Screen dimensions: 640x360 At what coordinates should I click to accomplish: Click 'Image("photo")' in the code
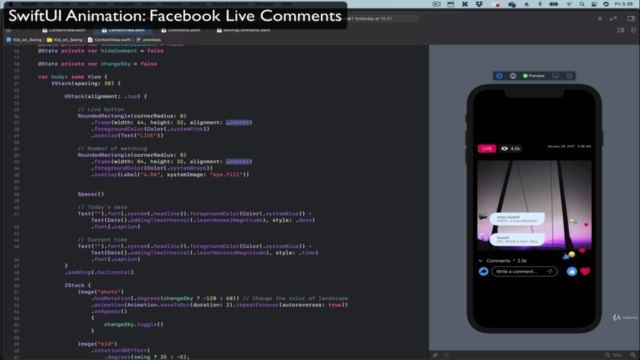pyautogui.click(x=101, y=292)
